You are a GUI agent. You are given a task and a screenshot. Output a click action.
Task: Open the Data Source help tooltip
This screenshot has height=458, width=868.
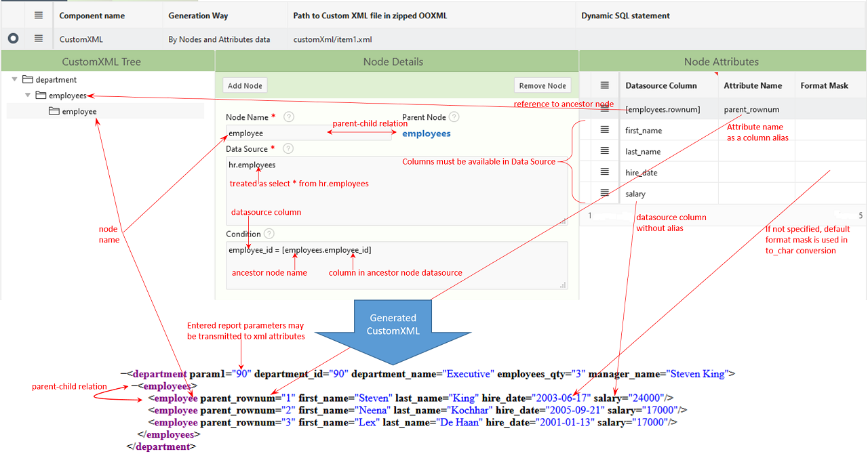tap(288, 148)
